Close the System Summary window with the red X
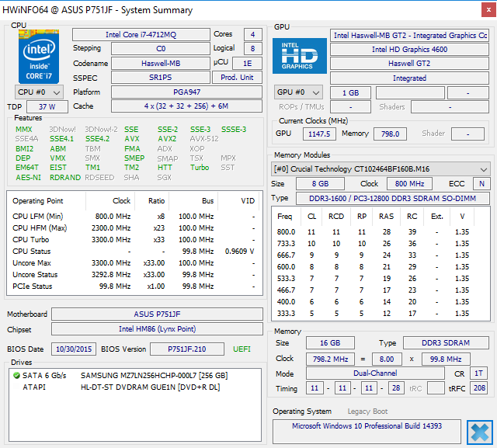 [488, 10]
